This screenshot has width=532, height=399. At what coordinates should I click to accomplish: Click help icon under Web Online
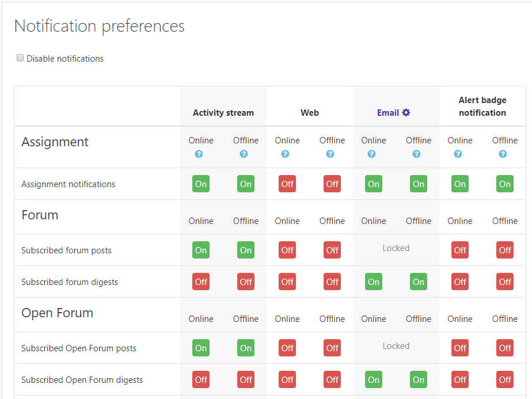(x=285, y=154)
